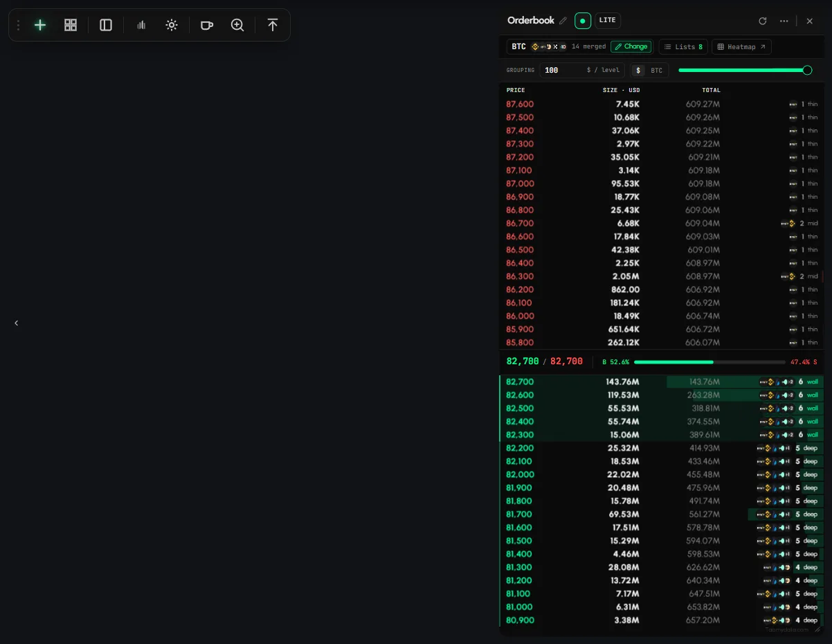Refresh the Orderbook panel
The image size is (832, 644).
coord(763,21)
